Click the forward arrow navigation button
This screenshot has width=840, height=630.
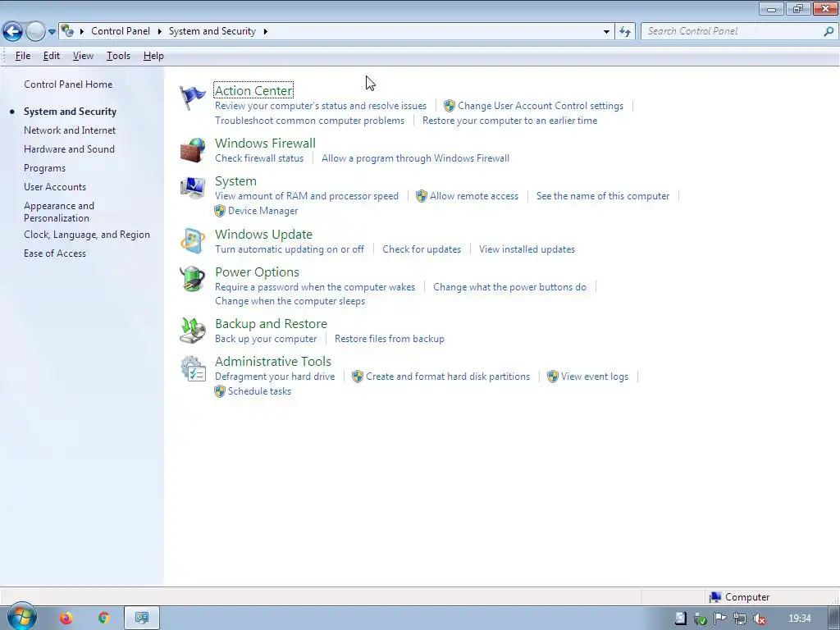pyautogui.click(x=35, y=32)
